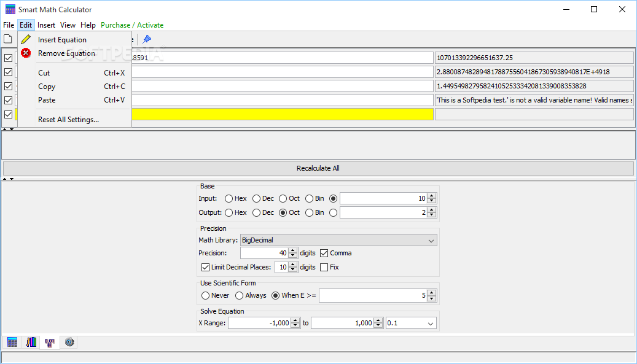Click the Smart Math Calculator title bar icon
This screenshot has width=637, height=364.
(x=10, y=9)
